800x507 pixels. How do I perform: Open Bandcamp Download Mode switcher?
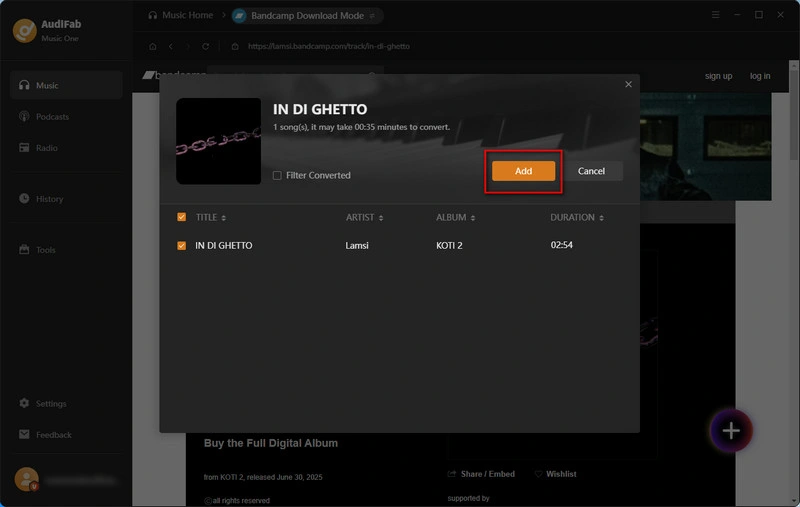click(307, 16)
